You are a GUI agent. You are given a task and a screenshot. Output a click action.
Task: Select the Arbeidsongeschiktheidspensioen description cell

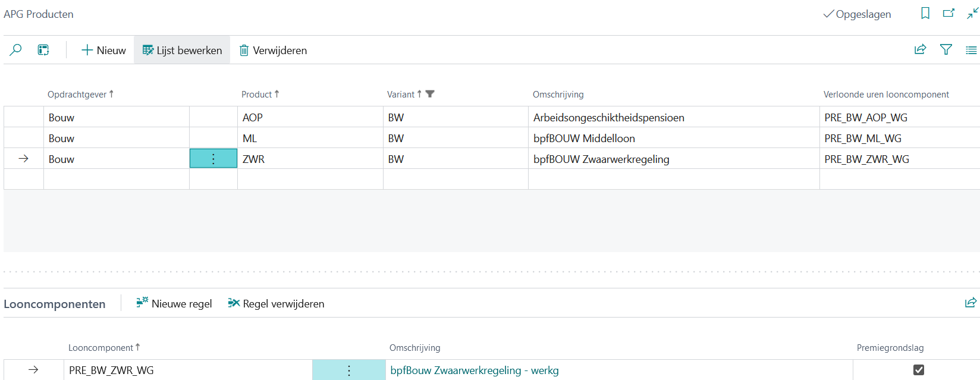(608, 117)
